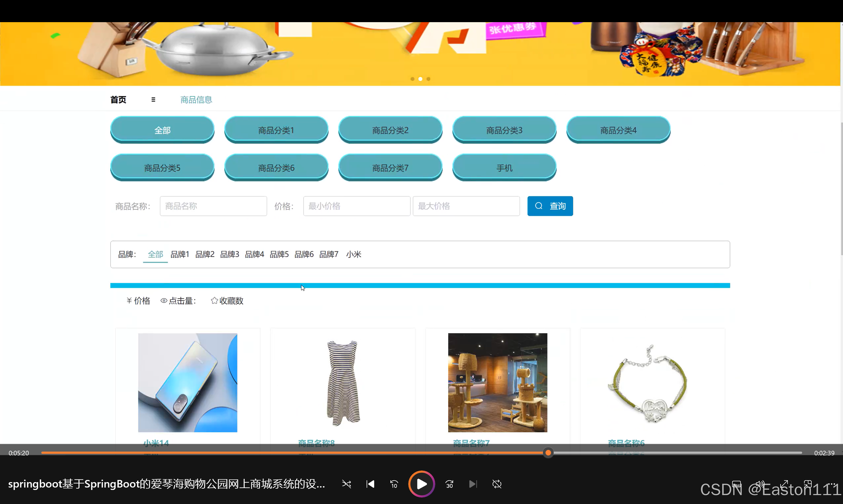The height and width of the screenshot is (504, 843).
Task: Go to previous track
Action: [370, 484]
